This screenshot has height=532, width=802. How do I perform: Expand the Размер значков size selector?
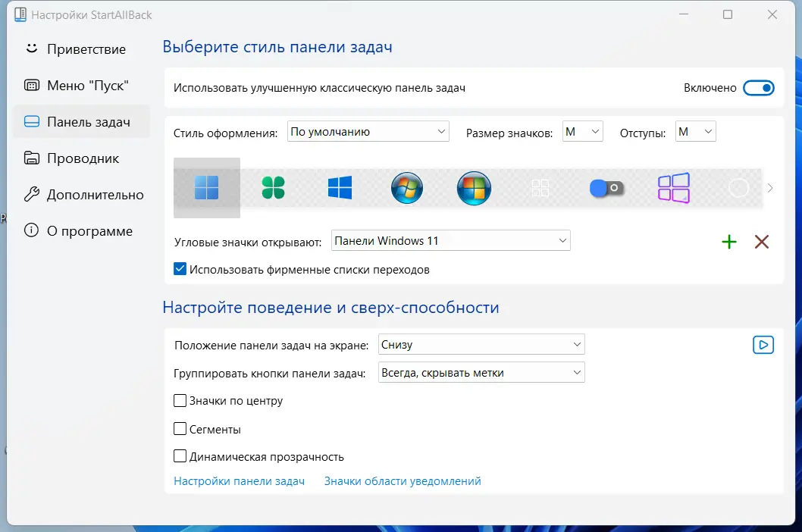582,131
